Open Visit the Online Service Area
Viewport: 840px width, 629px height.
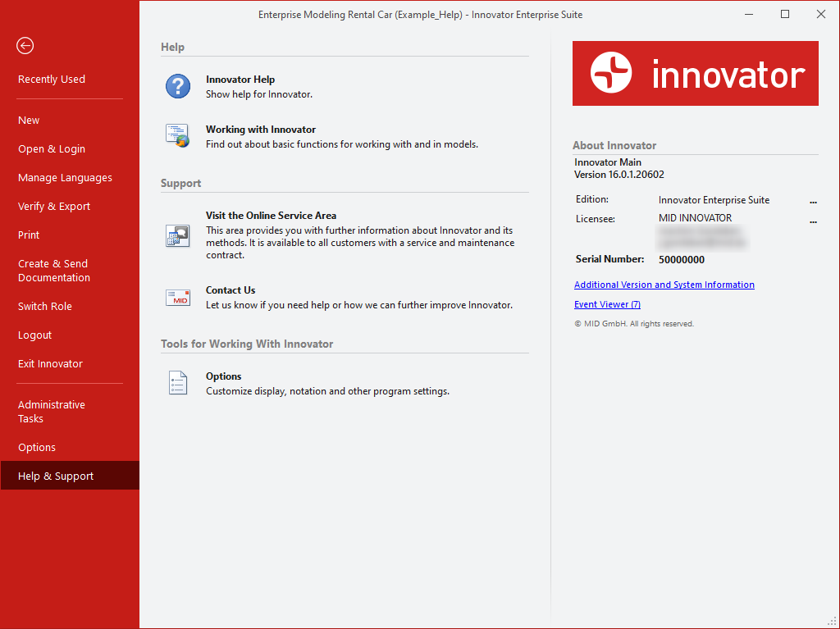tap(271, 216)
